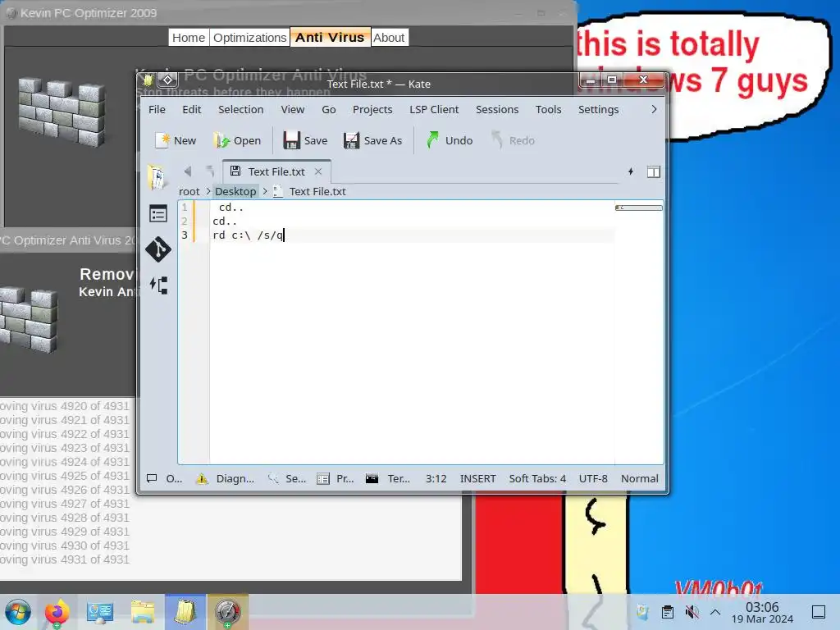Click the cursor position 3:12 indicator
The width and height of the screenshot is (840, 630).
(x=436, y=478)
